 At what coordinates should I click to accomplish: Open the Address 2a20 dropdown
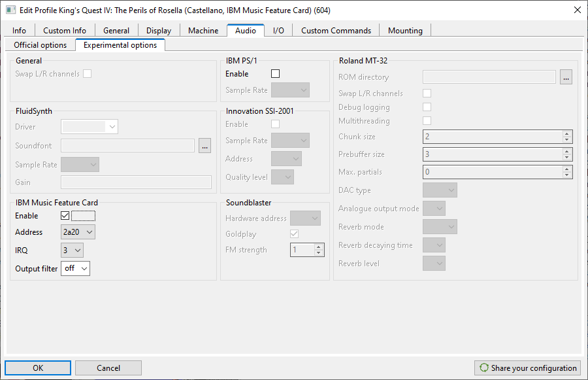[x=78, y=232]
